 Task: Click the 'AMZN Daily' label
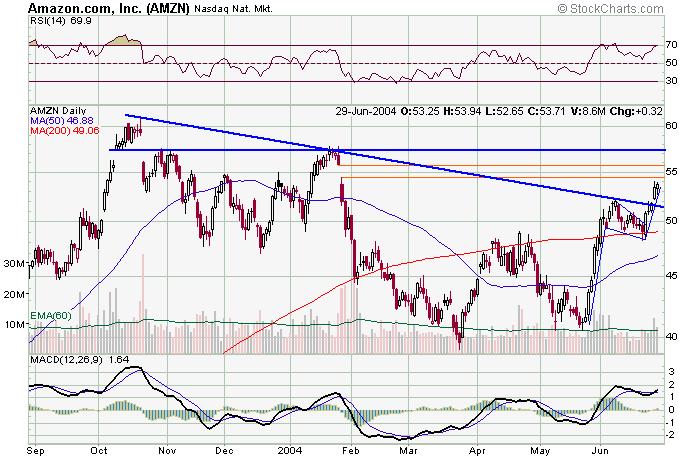point(58,111)
